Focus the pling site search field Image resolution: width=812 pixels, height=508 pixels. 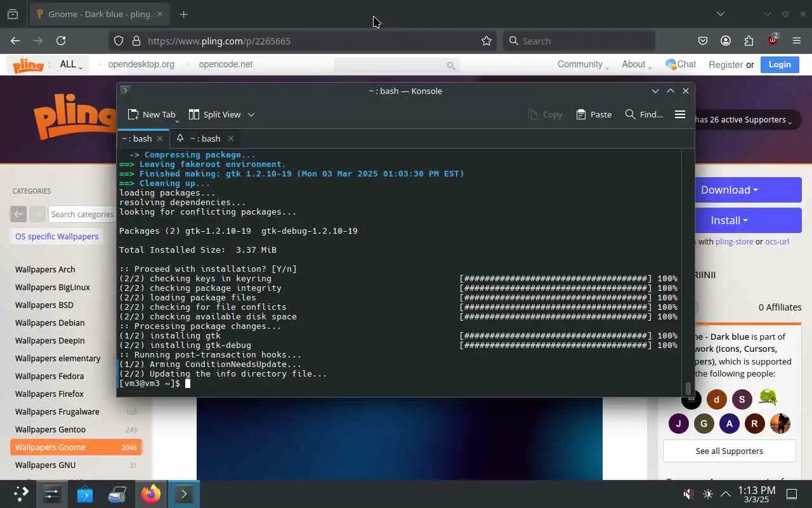click(396, 65)
